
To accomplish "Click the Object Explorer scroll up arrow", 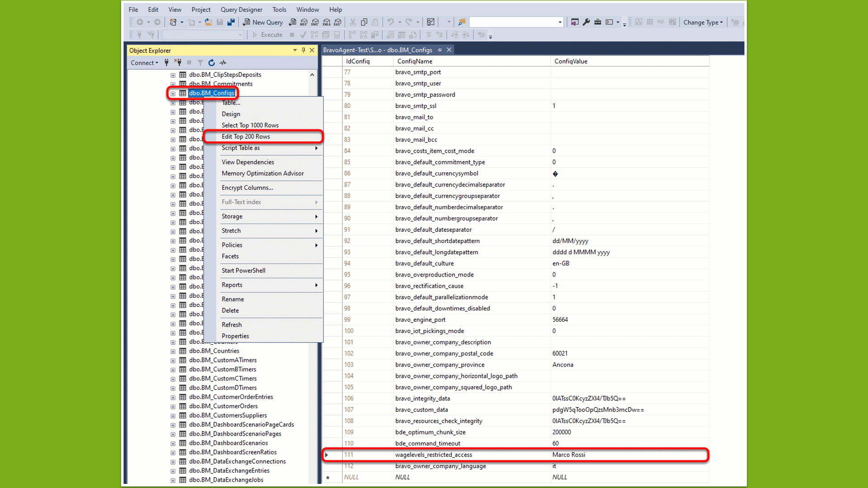I will pos(312,75).
